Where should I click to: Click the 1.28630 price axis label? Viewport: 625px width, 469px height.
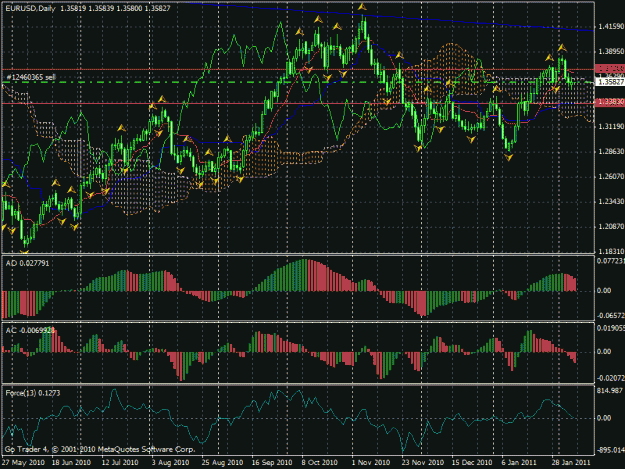pyautogui.click(x=611, y=152)
